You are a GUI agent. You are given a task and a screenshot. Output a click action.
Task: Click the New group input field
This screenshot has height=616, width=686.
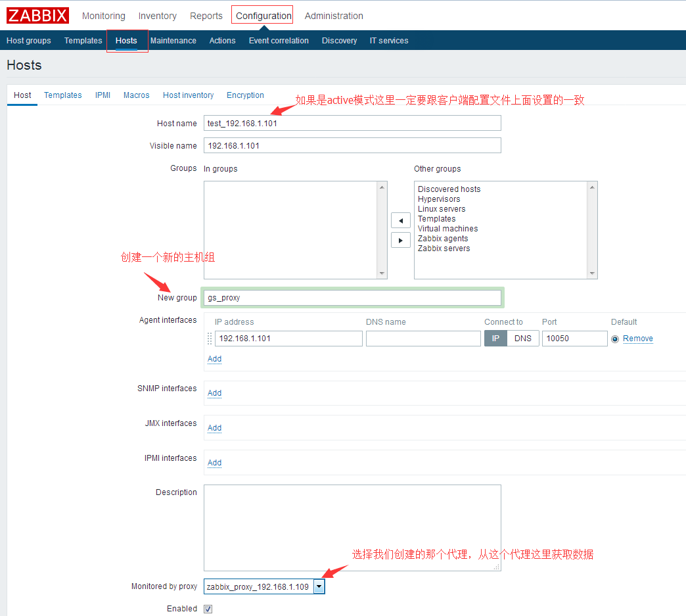point(352,298)
